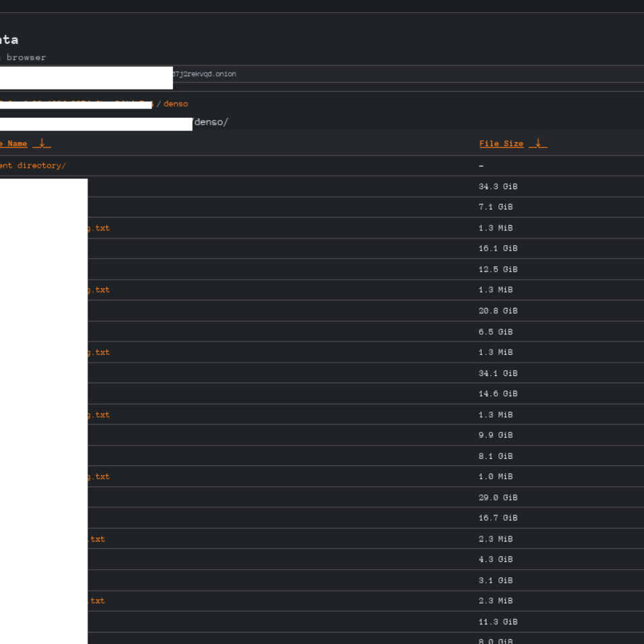Image resolution: width=644 pixels, height=644 pixels.
Task: Select the row showing 12.5 GiB
Action: [322, 269]
